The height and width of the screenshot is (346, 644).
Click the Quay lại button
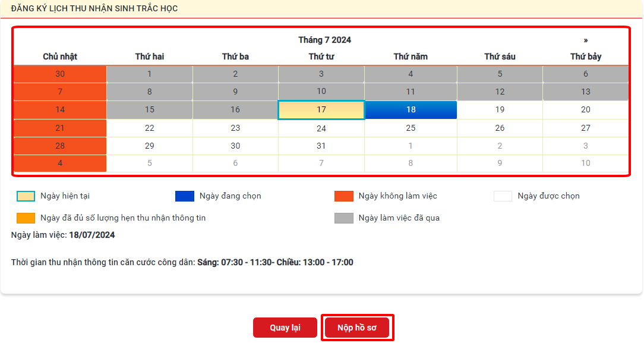click(285, 328)
